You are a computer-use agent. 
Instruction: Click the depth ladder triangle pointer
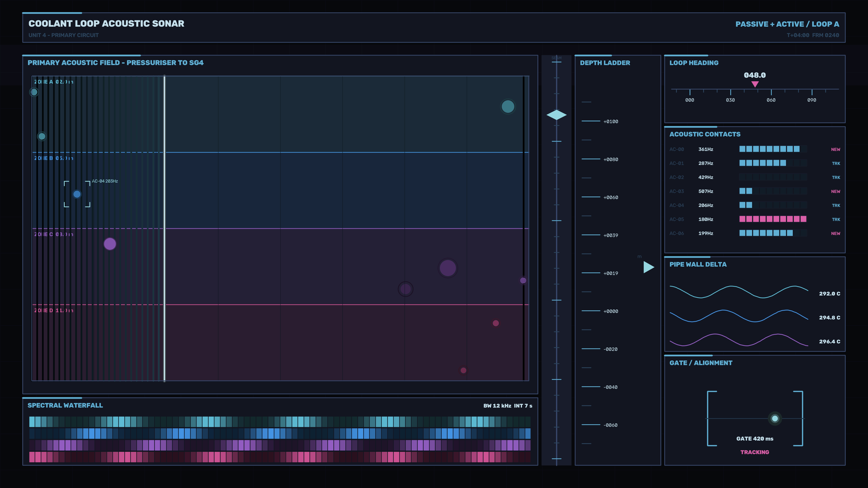pyautogui.click(x=649, y=267)
